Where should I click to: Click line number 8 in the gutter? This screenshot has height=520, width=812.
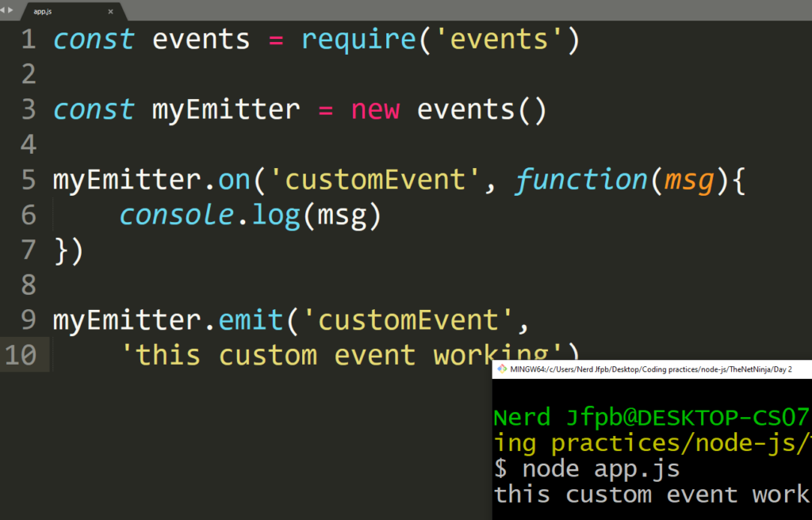click(29, 285)
